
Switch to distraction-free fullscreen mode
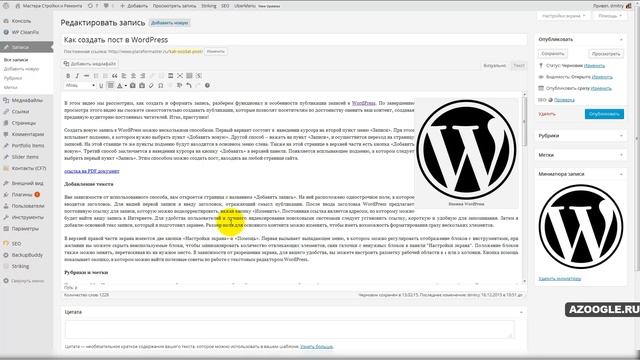click(180, 76)
